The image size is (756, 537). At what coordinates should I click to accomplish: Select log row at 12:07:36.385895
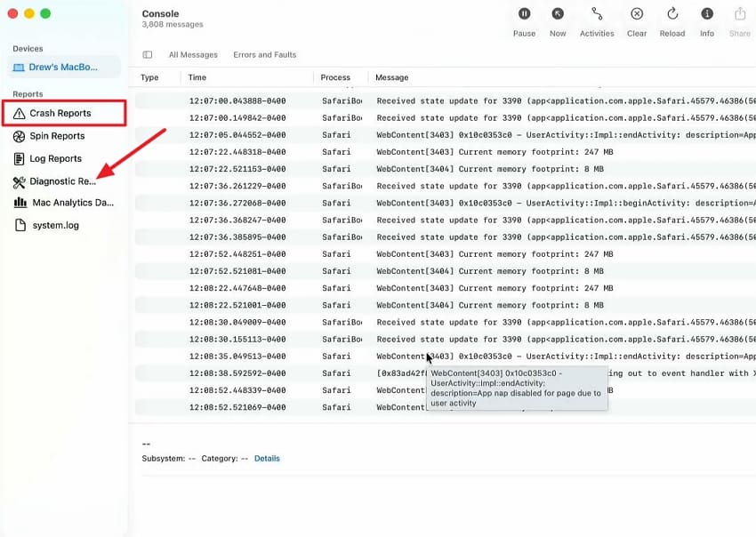click(x=446, y=237)
